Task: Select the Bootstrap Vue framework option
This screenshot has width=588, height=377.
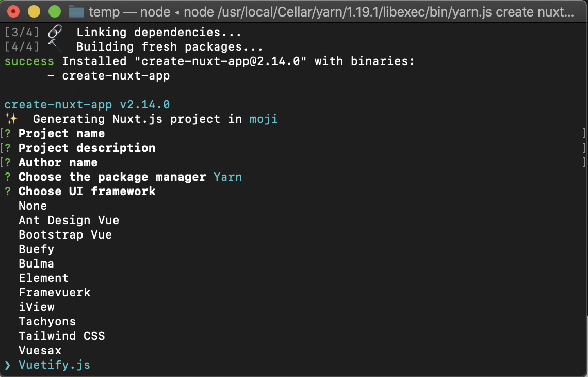Action: [65, 234]
